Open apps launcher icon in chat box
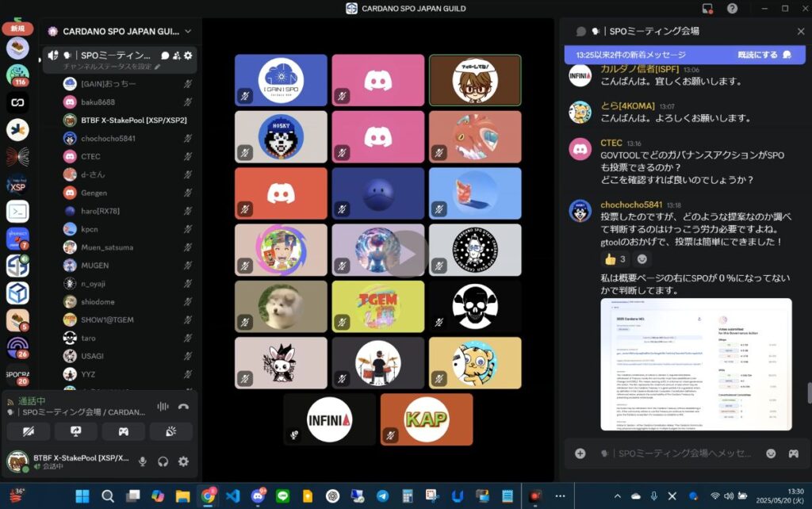The width and height of the screenshot is (812, 509). (x=793, y=454)
